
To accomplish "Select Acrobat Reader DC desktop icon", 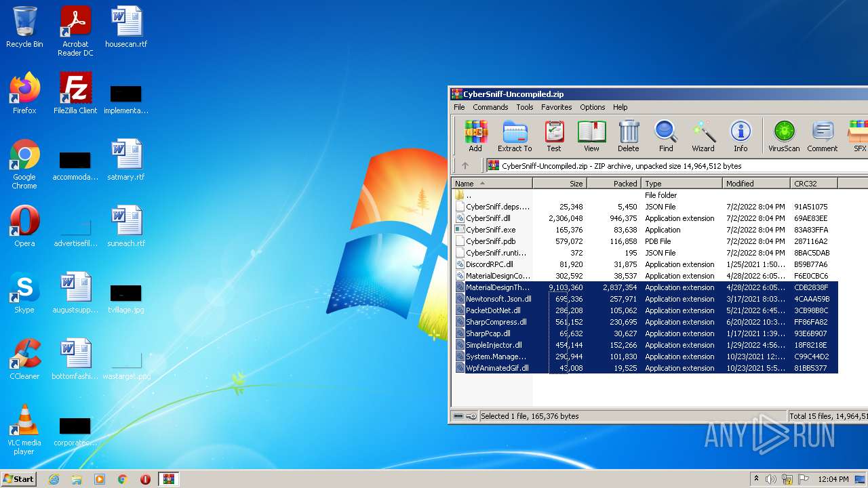I will [75, 31].
